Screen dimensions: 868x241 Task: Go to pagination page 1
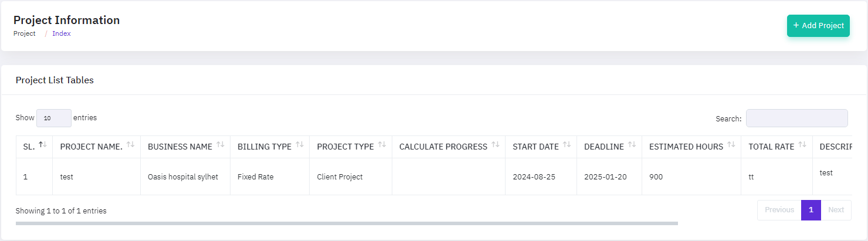pos(811,210)
